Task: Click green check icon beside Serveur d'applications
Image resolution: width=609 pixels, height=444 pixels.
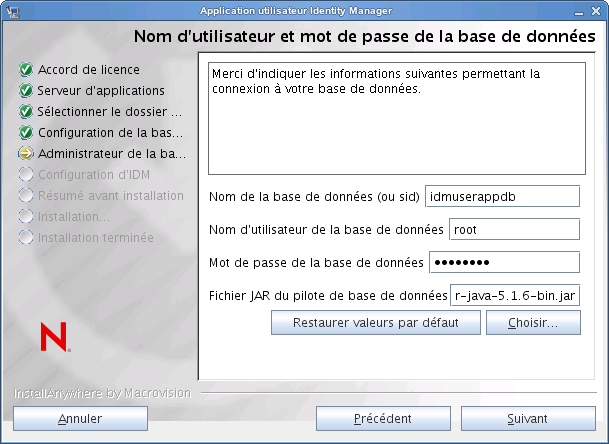Action: tap(26, 91)
